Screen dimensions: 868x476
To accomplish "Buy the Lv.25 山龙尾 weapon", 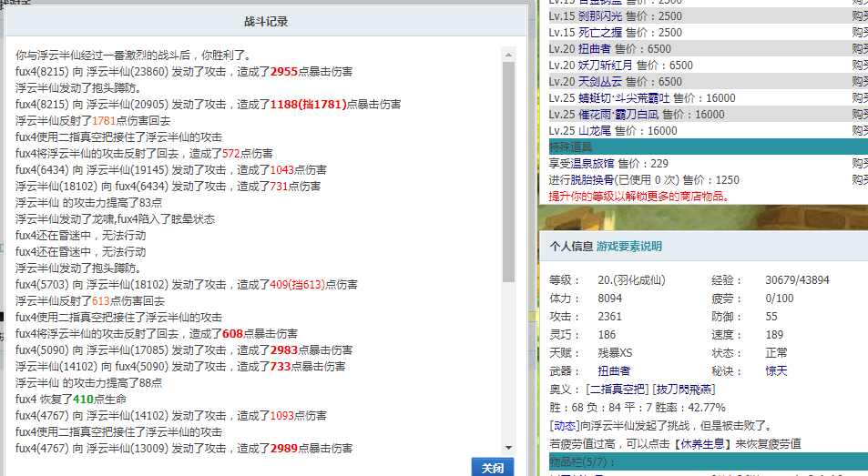I will [x=860, y=131].
